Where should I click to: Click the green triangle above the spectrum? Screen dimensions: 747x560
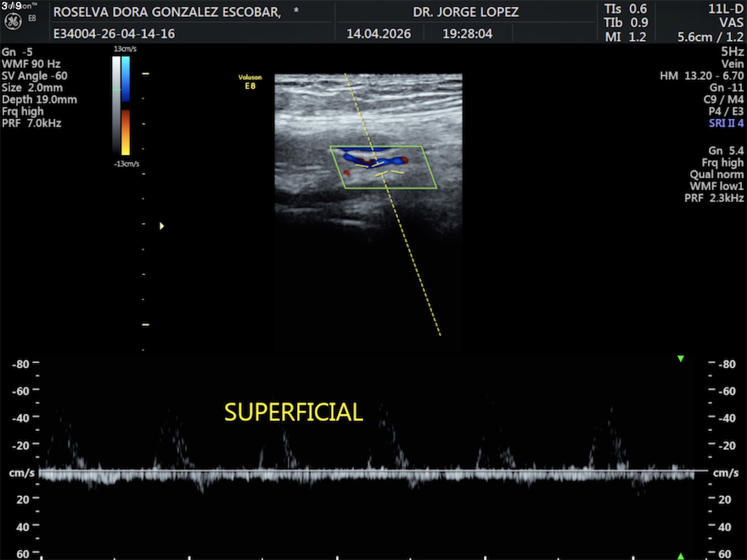click(x=681, y=359)
